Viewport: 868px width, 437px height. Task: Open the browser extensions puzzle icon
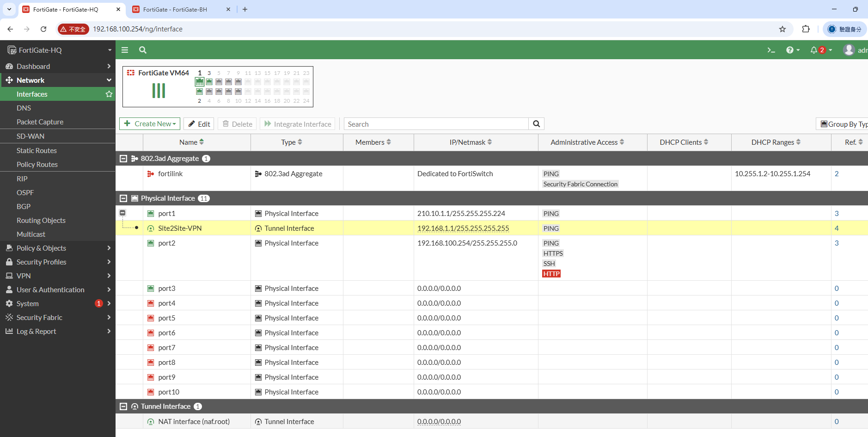pyautogui.click(x=806, y=29)
